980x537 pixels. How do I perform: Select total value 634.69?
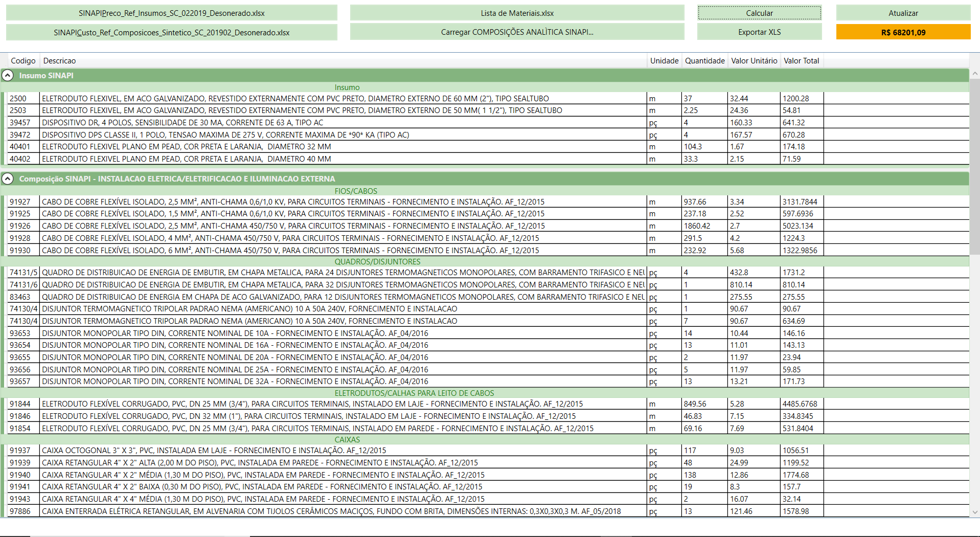tap(802, 321)
